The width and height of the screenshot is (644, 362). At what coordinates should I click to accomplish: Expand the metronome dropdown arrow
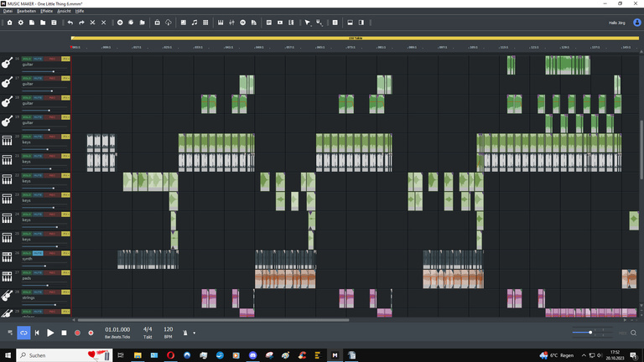point(194,333)
